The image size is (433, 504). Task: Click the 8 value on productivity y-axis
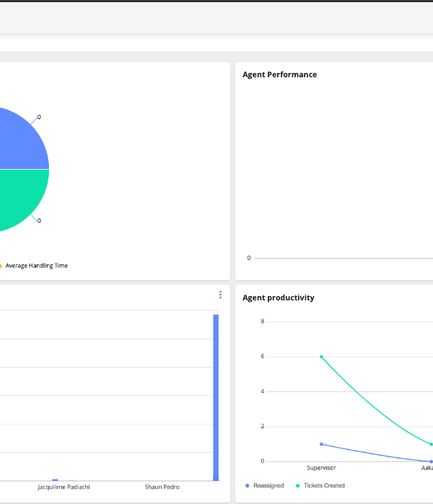tap(263, 321)
